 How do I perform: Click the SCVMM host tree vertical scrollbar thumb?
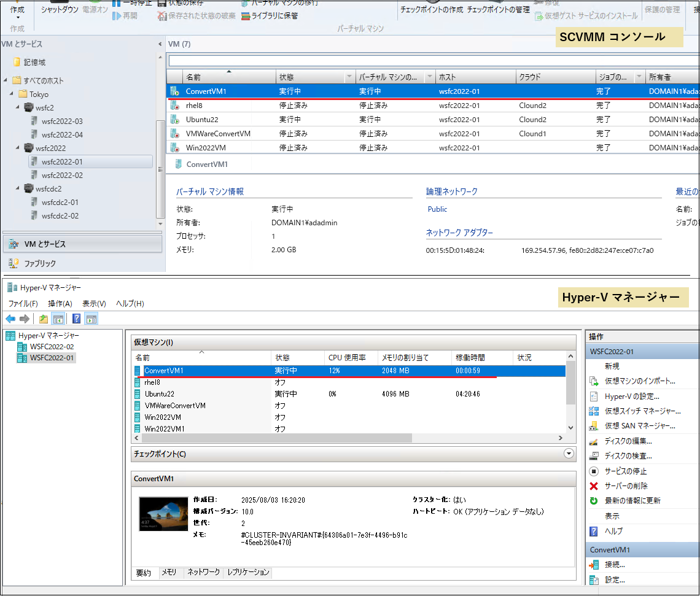point(160,169)
